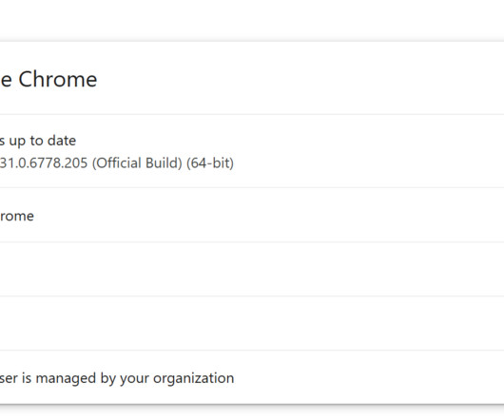Viewport: 504px width, 420px height.
Task: Click the blank area above the card
Action: 252,20
